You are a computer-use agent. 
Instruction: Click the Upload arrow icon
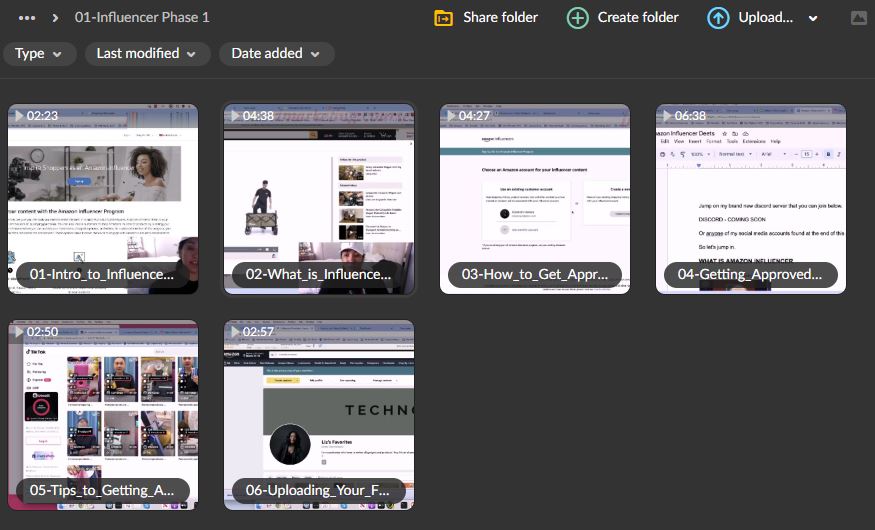(718, 18)
